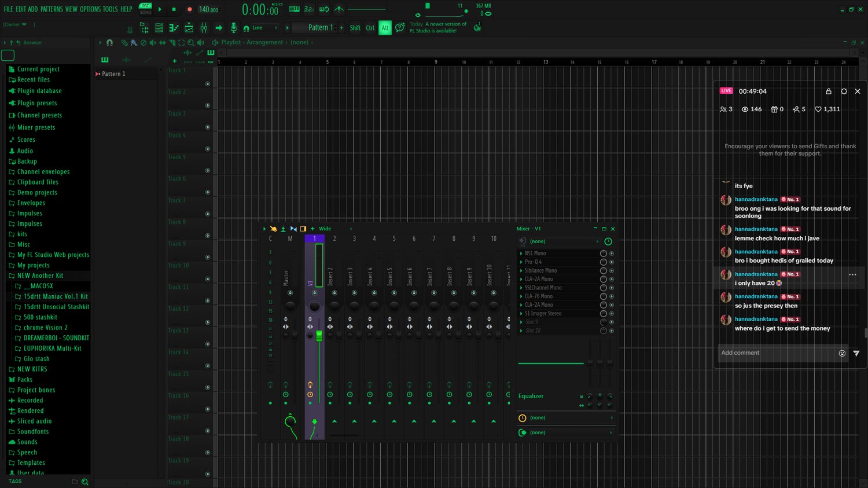Viewport: 868px width, 488px height.
Task: Open the FILE menu
Action: [8, 9]
